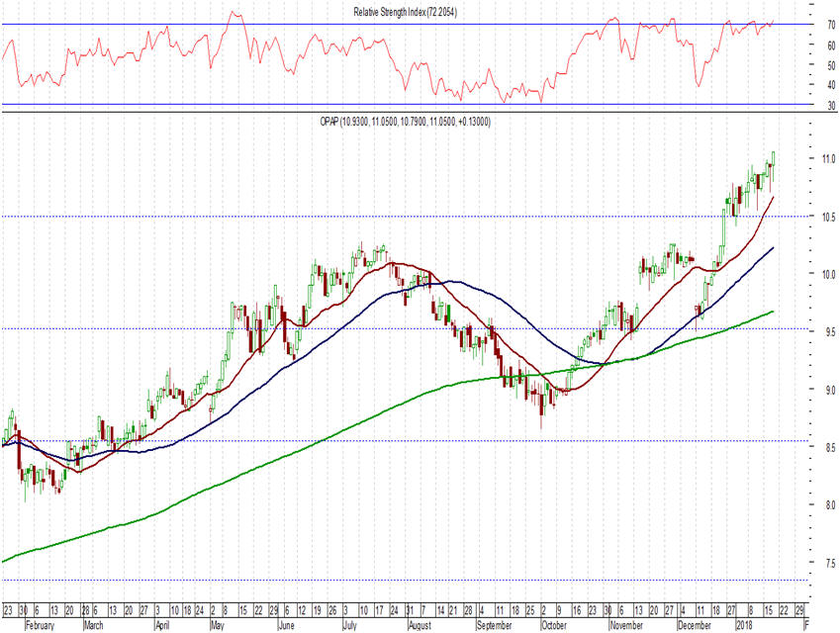This screenshot has width=840, height=633.
Task: Pick the March month label
Action: point(94,625)
